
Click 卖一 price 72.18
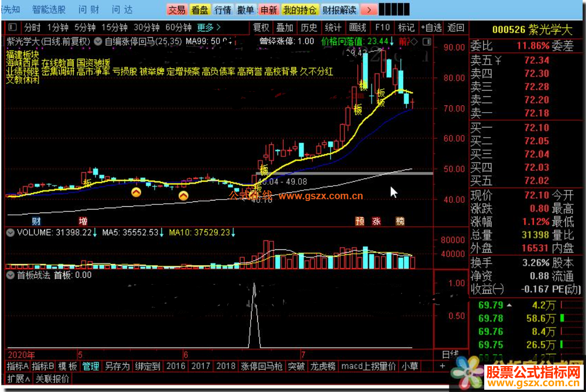pyautogui.click(x=537, y=113)
